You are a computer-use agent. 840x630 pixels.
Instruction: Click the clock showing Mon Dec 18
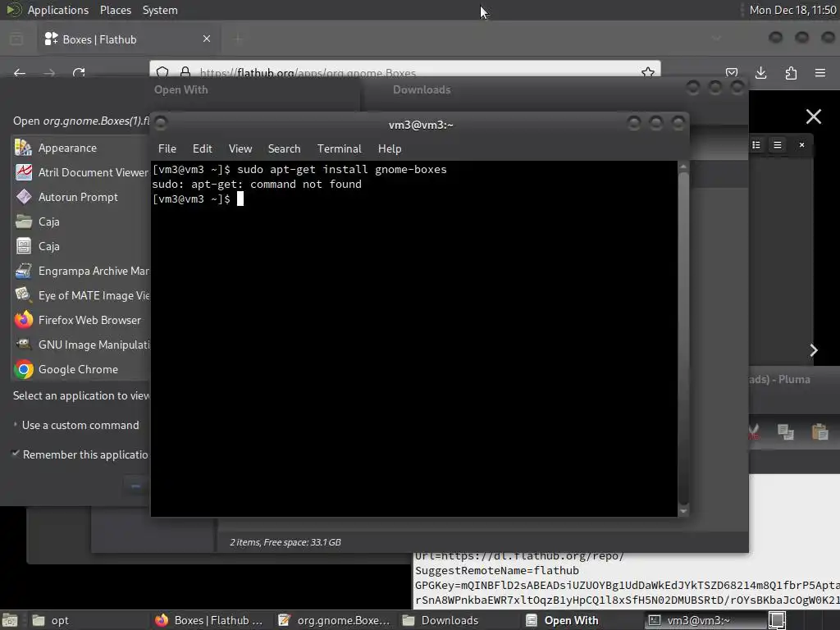click(792, 10)
